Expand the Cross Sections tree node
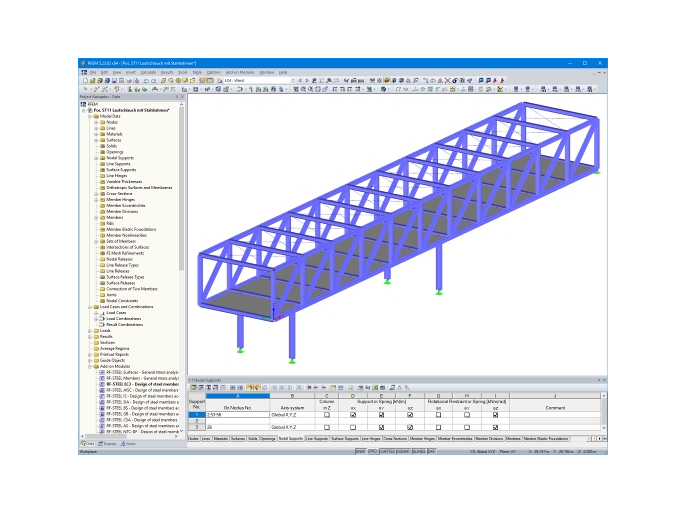The height and width of the screenshot is (514, 686). click(x=96, y=194)
